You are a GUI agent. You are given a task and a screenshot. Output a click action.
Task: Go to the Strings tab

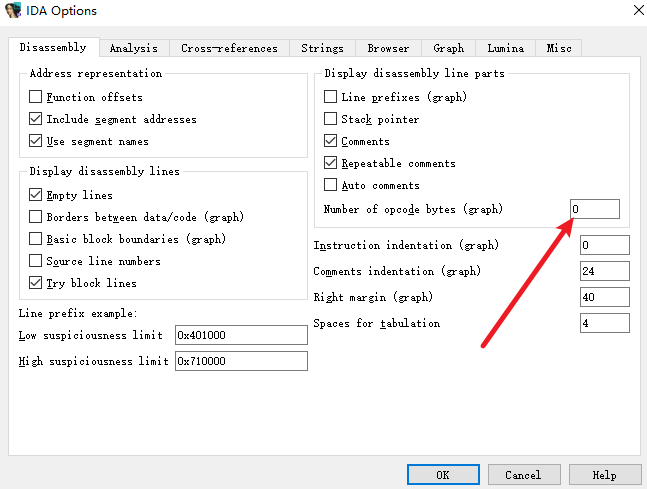coord(322,48)
